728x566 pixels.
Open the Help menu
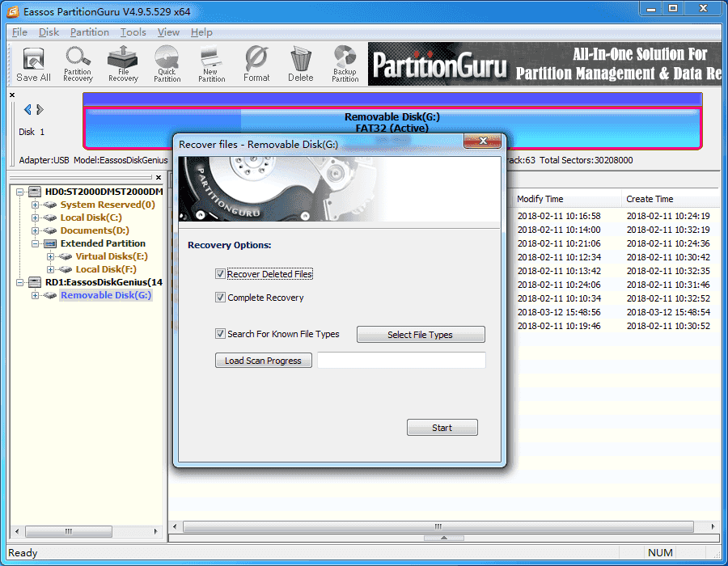201,32
